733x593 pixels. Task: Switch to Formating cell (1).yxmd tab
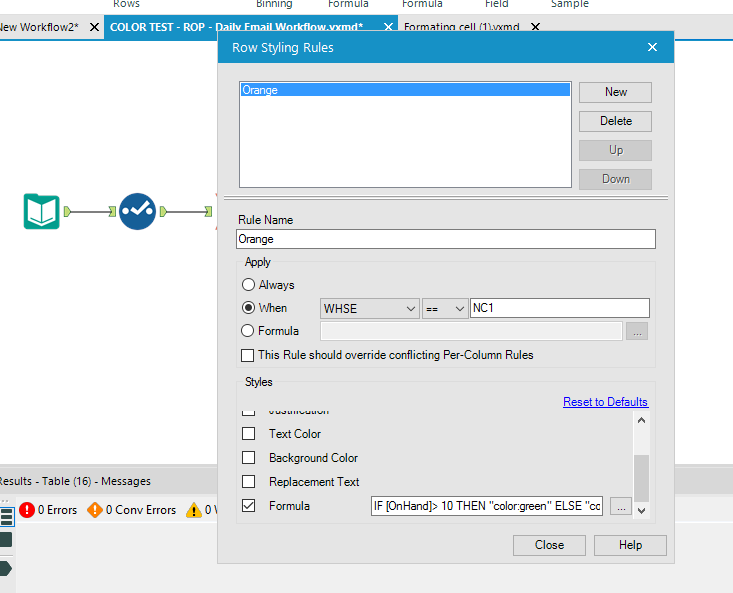pos(461,27)
